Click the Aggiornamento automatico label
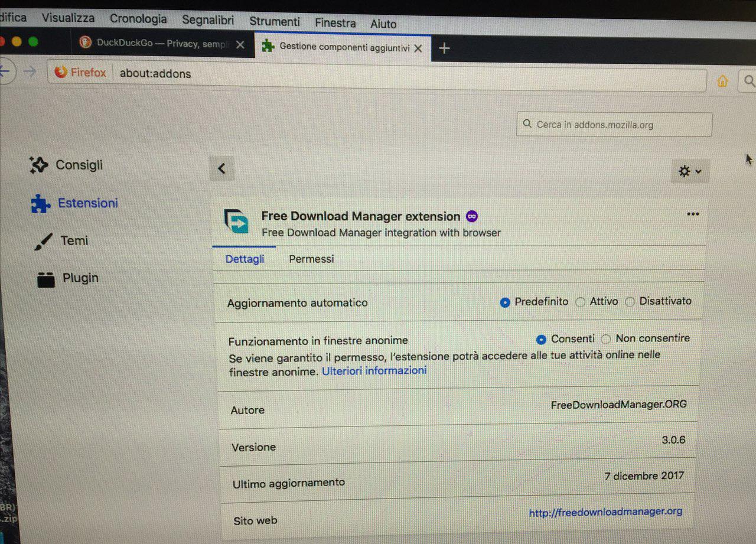This screenshot has height=544, width=756. coord(297,303)
